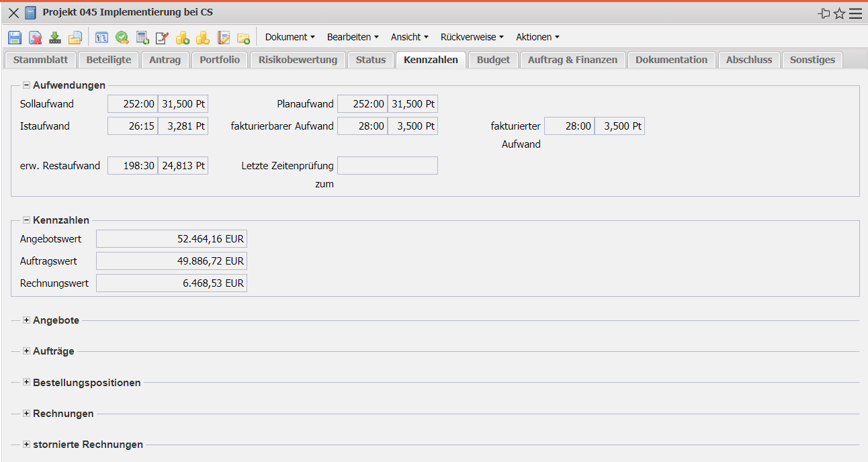Switch to the Risikobewertung tab
The image size is (868, 462).
pos(298,60)
